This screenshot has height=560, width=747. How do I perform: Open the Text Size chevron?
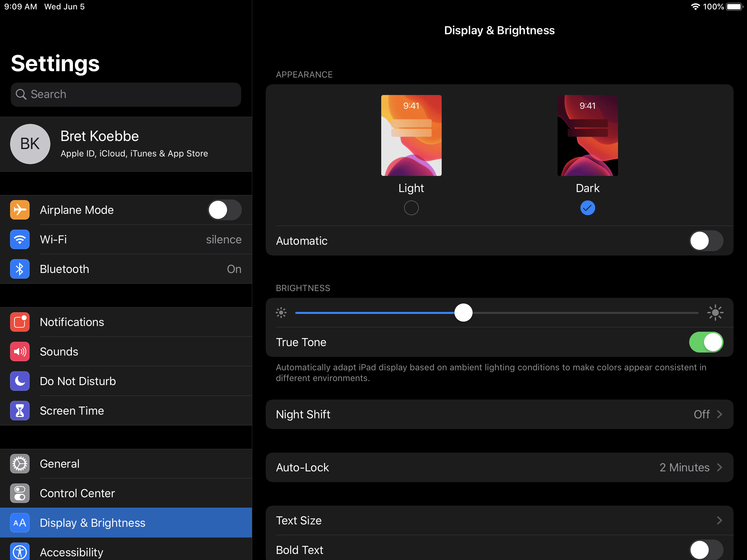[x=719, y=520]
